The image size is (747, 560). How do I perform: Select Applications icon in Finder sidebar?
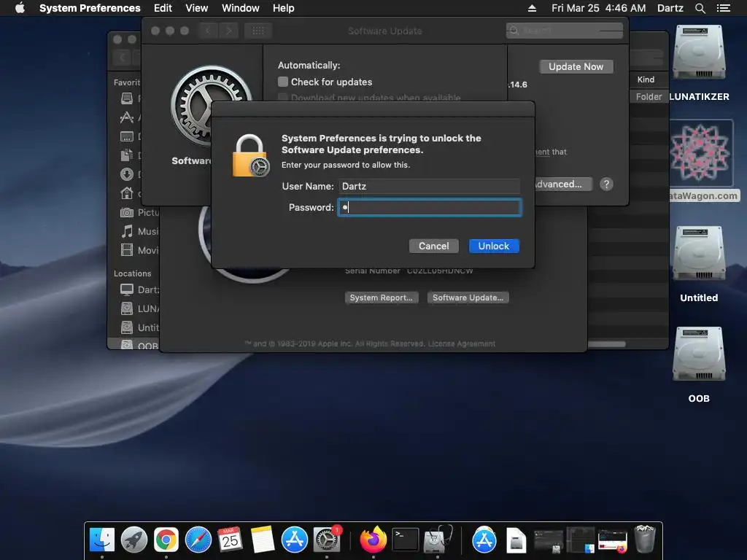(x=127, y=117)
